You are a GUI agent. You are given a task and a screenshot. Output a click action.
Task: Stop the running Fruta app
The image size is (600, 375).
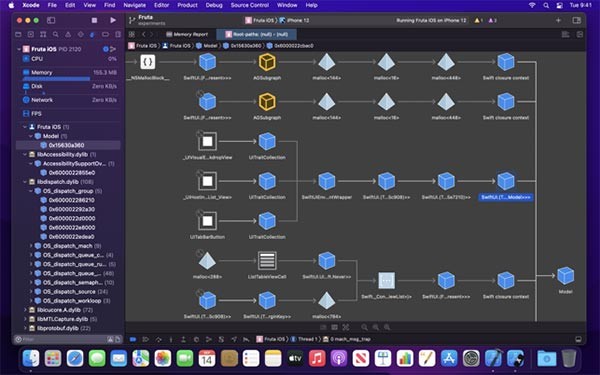(x=94, y=20)
